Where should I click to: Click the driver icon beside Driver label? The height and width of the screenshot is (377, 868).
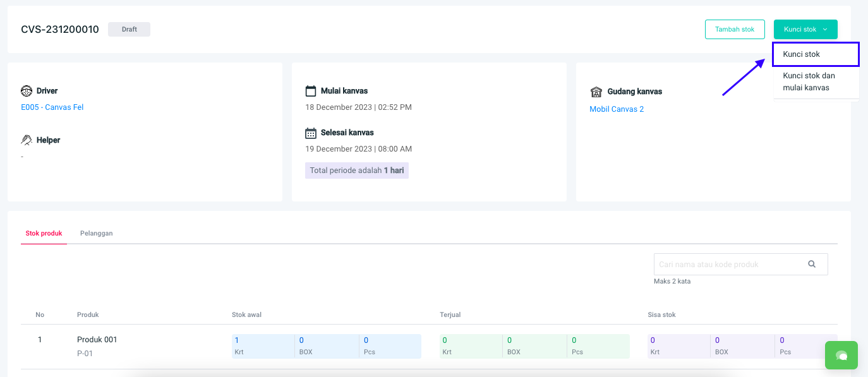click(27, 91)
